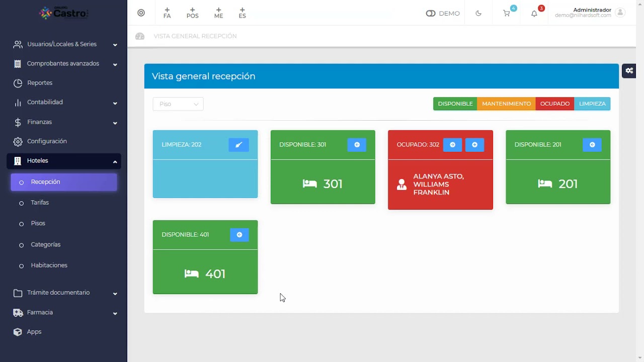Click the Grupo Castro logo
This screenshot has height=362, width=644.
tap(63, 13)
